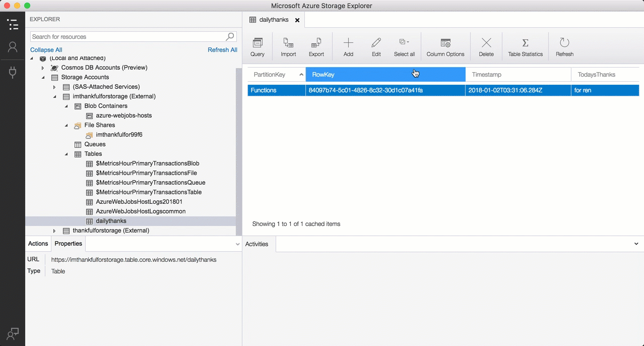Collapse the Tables node arrow
The image size is (644, 346).
66,154
